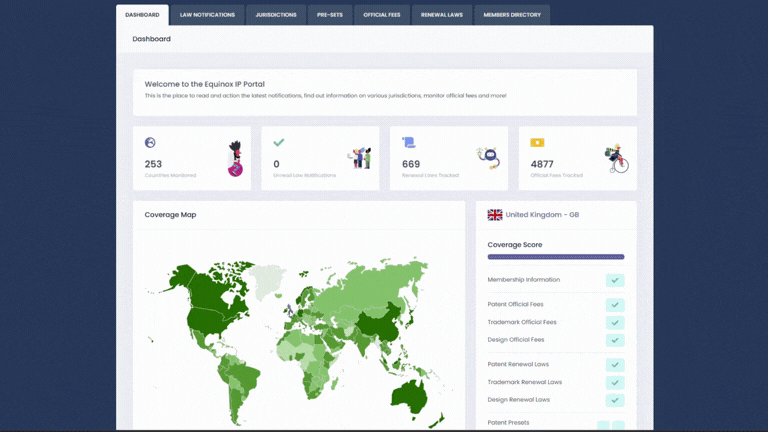Switch to the Renewal Laws tab
This screenshot has height=432, width=768.
(x=442, y=15)
